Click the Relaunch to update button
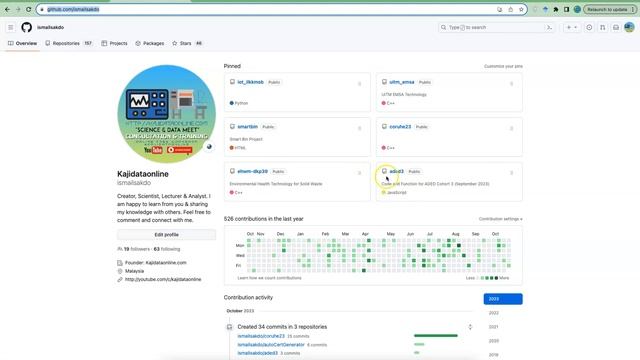 [607, 9]
